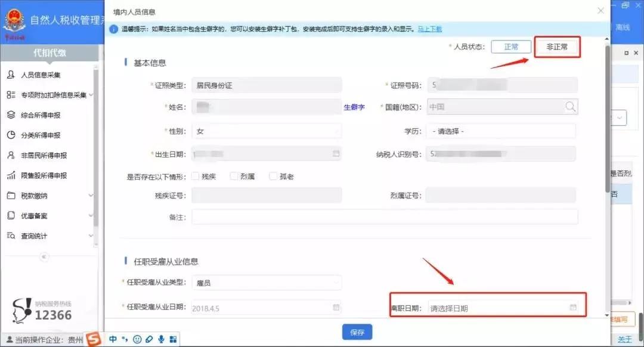Click the 关于 link in main window

point(625,339)
